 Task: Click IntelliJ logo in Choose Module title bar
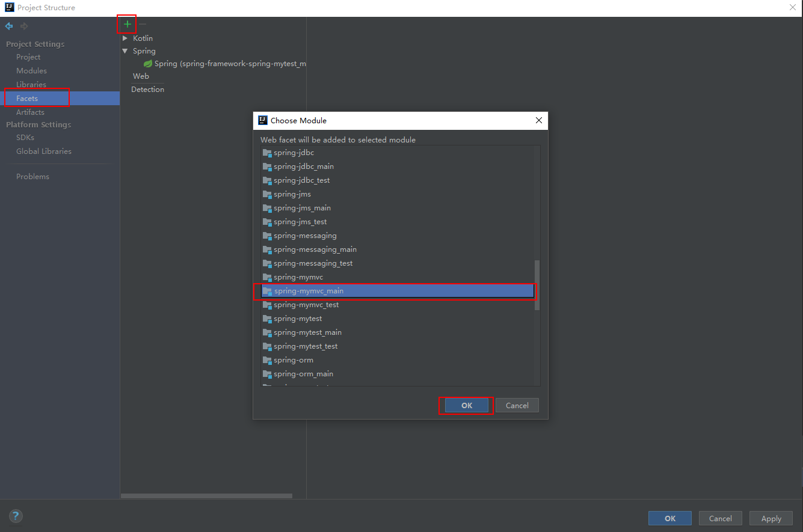[x=262, y=120]
